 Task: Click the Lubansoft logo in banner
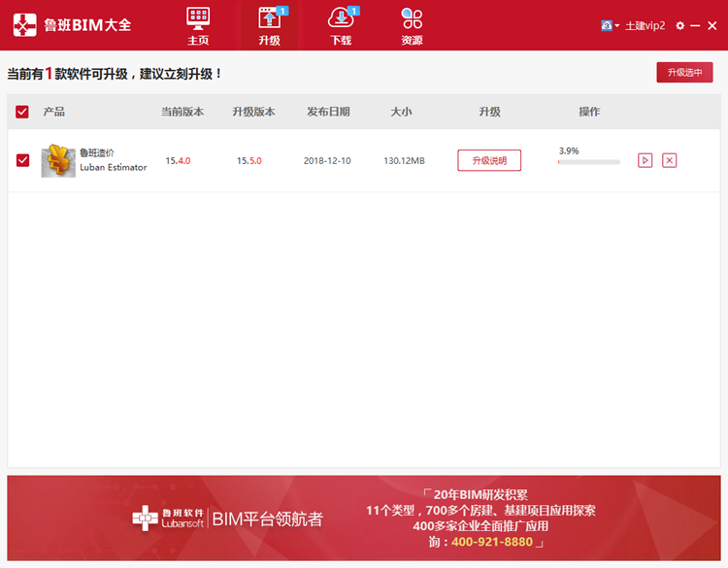tap(168, 518)
